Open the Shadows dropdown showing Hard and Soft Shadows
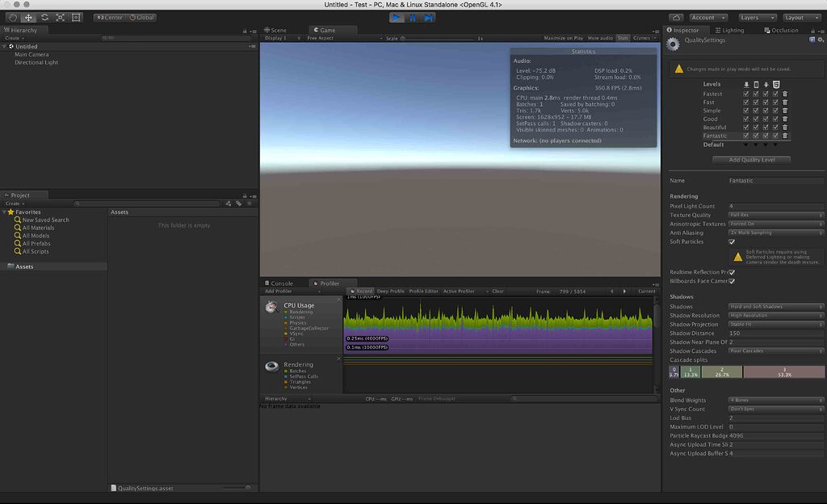 click(x=775, y=306)
